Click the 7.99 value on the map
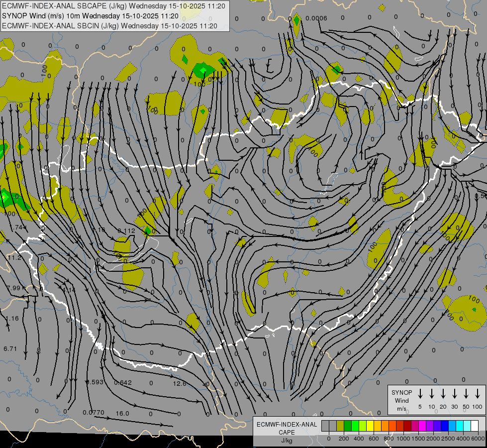 click(13, 288)
